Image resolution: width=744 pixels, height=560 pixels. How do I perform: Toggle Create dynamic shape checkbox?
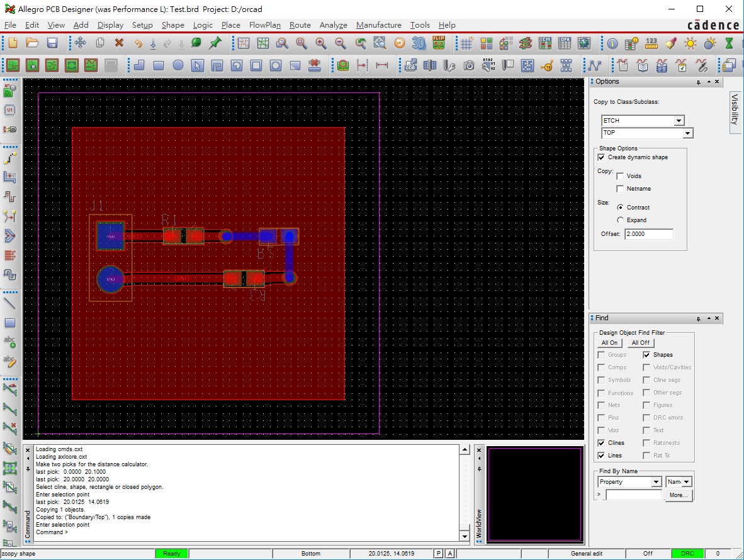point(601,157)
